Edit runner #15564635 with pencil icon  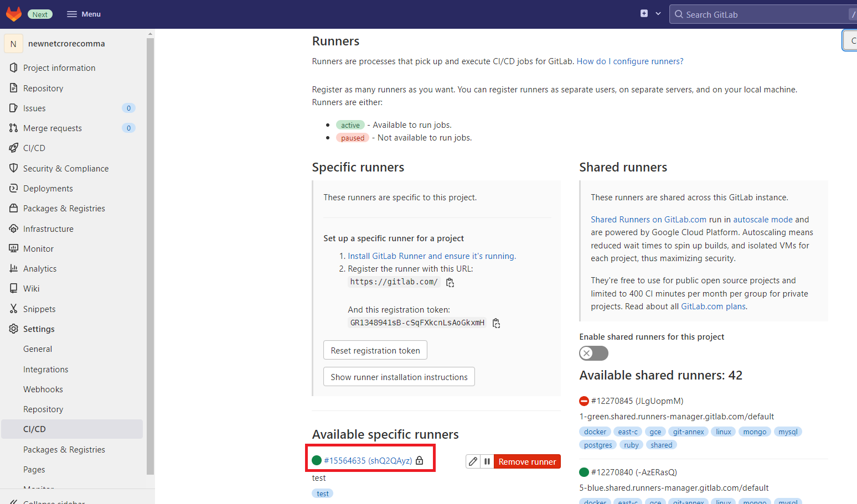pos(473,461)
